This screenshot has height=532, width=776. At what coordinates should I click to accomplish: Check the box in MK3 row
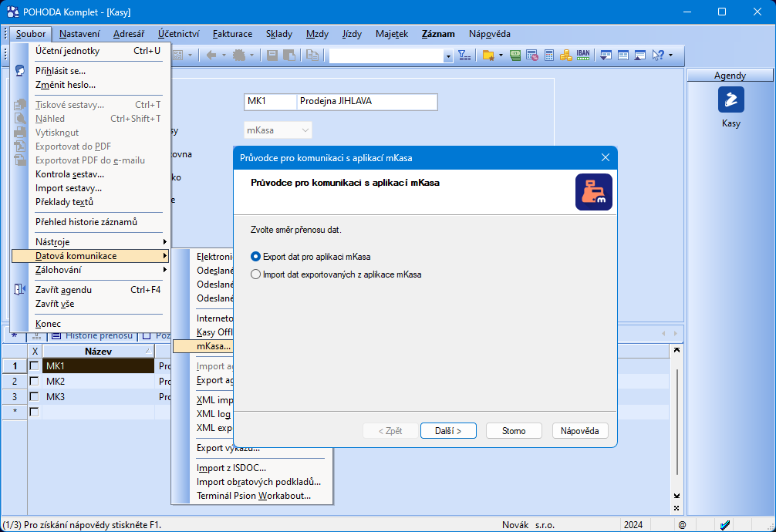[x=34, y=396]
